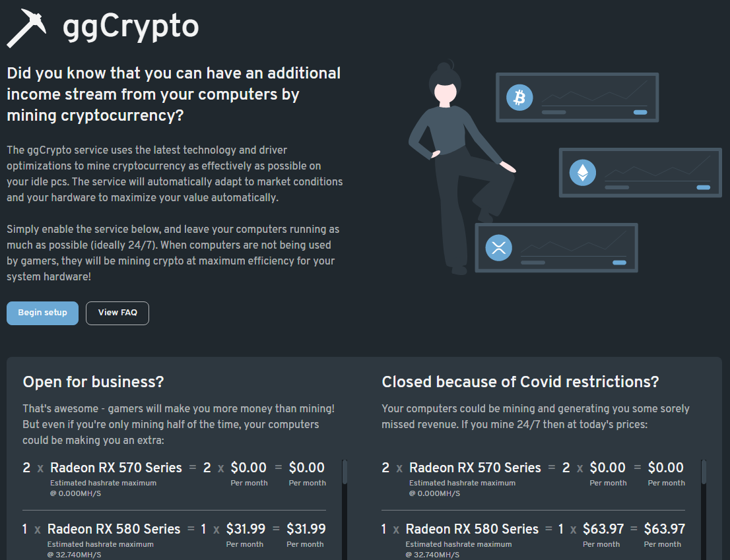Click the ggCrypto pickaxe logo
The width and height of the screenshot is (730, 560).
click(x=26, y=26)
